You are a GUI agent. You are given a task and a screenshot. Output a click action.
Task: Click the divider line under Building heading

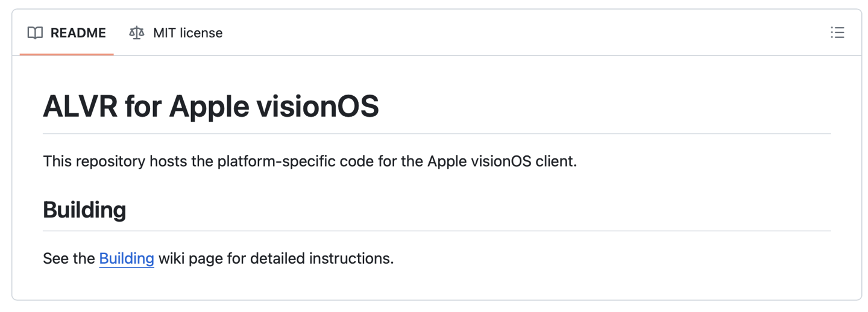pos(436,231)
